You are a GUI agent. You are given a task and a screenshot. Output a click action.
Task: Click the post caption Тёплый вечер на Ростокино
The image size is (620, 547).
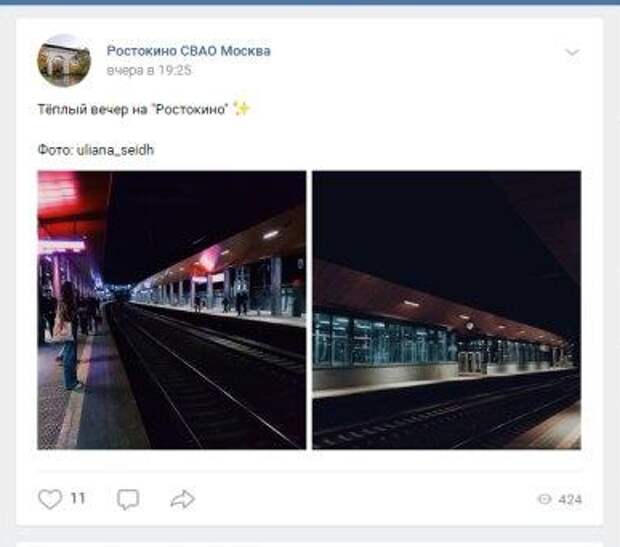click(133, 109)
